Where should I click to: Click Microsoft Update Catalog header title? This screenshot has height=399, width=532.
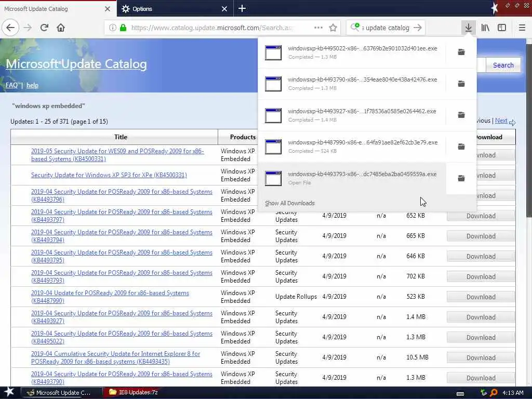click(x=76, y=64)
